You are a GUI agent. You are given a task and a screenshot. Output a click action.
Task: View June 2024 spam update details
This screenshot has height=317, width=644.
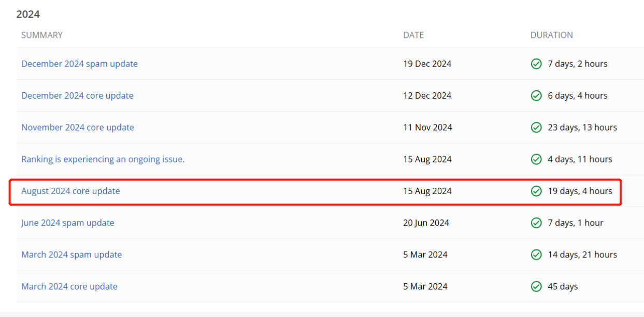tap(68, 223)
